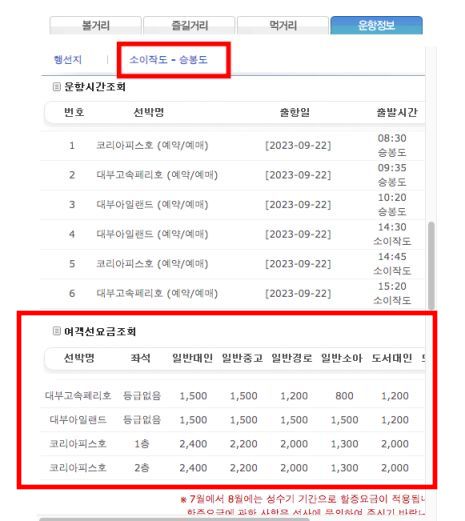Click the 800 일반소아 fare for 대부고속페리호

click(344, 396)
